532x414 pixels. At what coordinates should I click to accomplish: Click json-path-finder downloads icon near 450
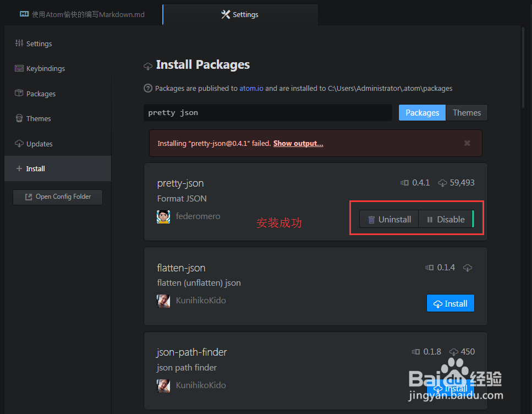pyautogui.click(x=454, y=352)
